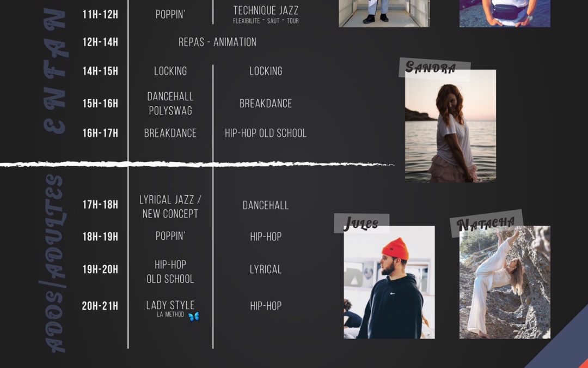Image resolution: width=588 pixels, height=368 pixels.
Task: Select Hip-Hop Old School in the 16H-17H row
Action: click(266, 133)
